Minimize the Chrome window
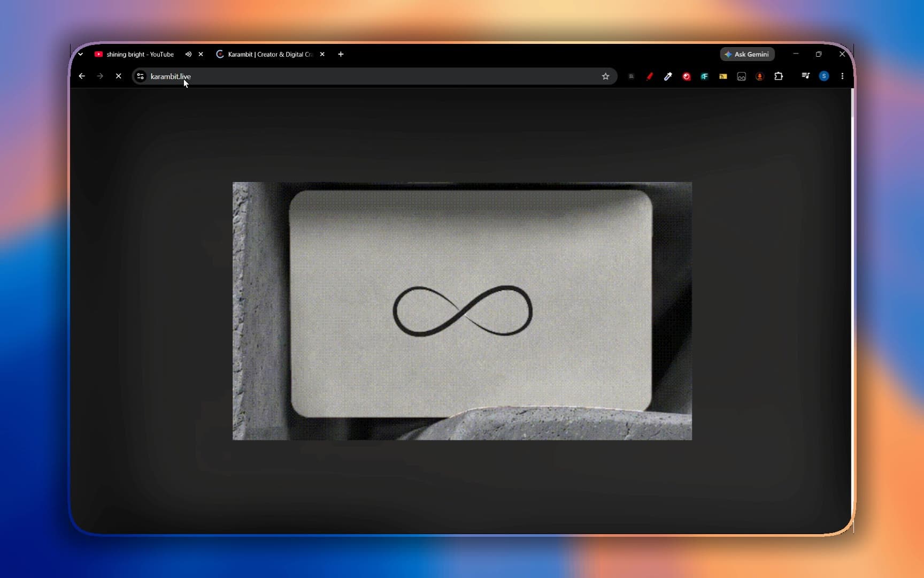924x578 pixels. point(796,54)
